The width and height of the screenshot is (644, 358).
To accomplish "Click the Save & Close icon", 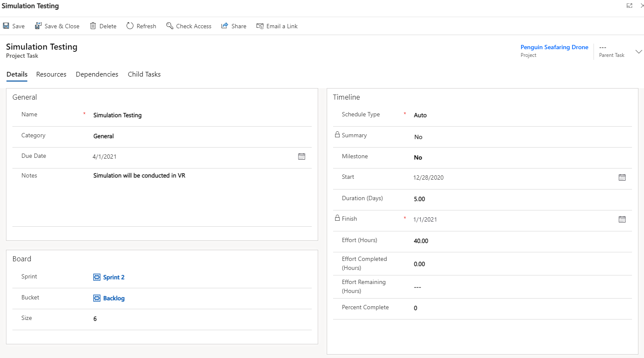I will (x=38, y=26).
